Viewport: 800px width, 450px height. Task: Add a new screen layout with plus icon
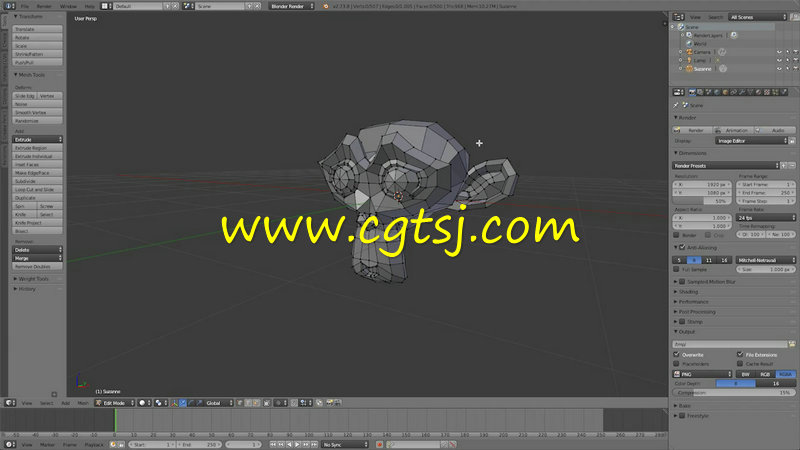point(167,6)
